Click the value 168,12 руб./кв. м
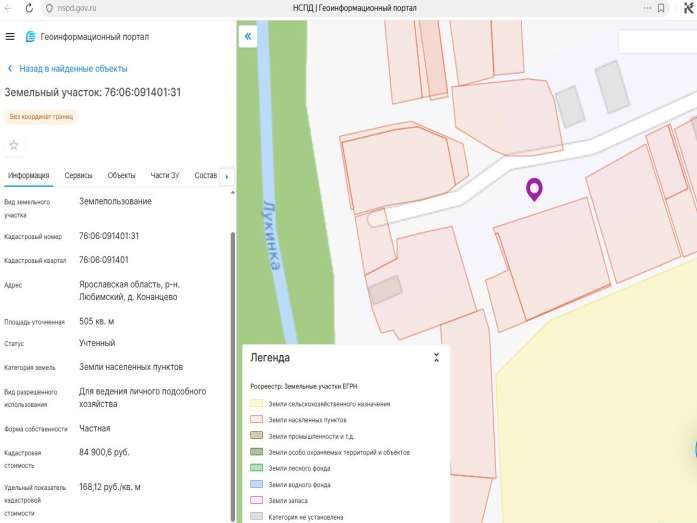This screenshot has height=523, width=697. [110, 487]
